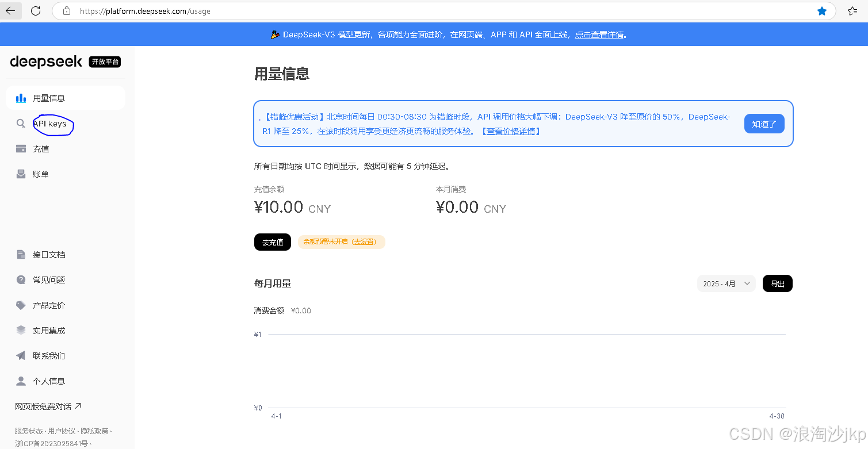The image size is (868, 449).
Task: Open 常见问题 in the sidebar
Action: click(66, 280)
